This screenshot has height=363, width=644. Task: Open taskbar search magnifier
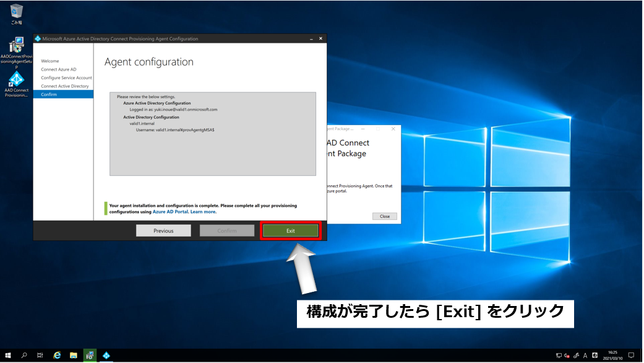tap(24, 355)
